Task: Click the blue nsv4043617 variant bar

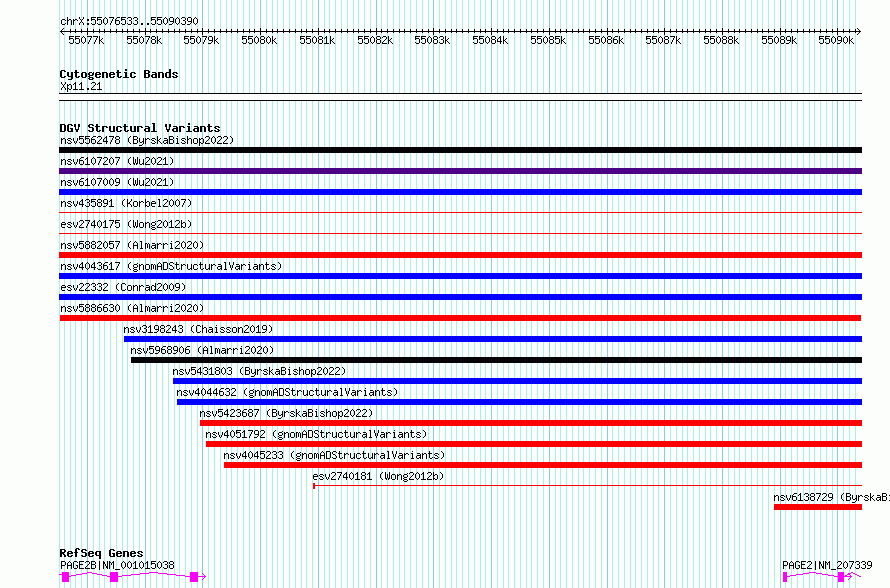Action: click(x=460, y=276)
